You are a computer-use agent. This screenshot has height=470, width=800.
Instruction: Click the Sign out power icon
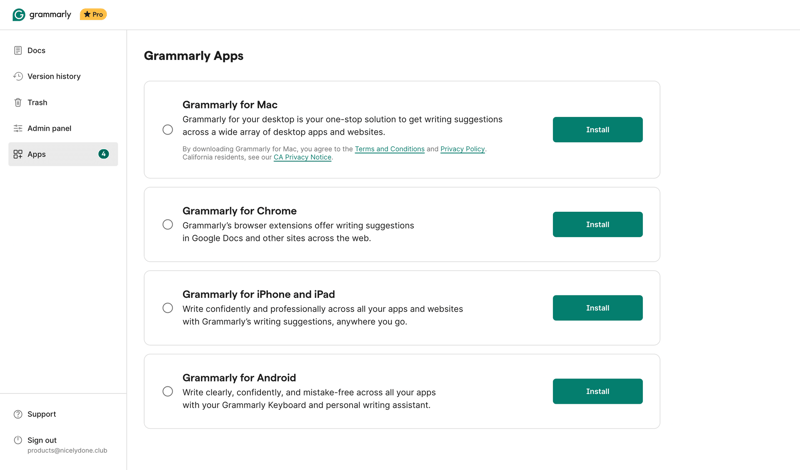(18, 440)
